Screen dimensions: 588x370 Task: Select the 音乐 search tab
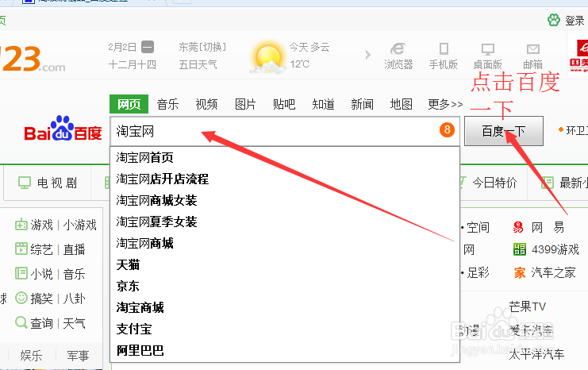click(167, 104)
